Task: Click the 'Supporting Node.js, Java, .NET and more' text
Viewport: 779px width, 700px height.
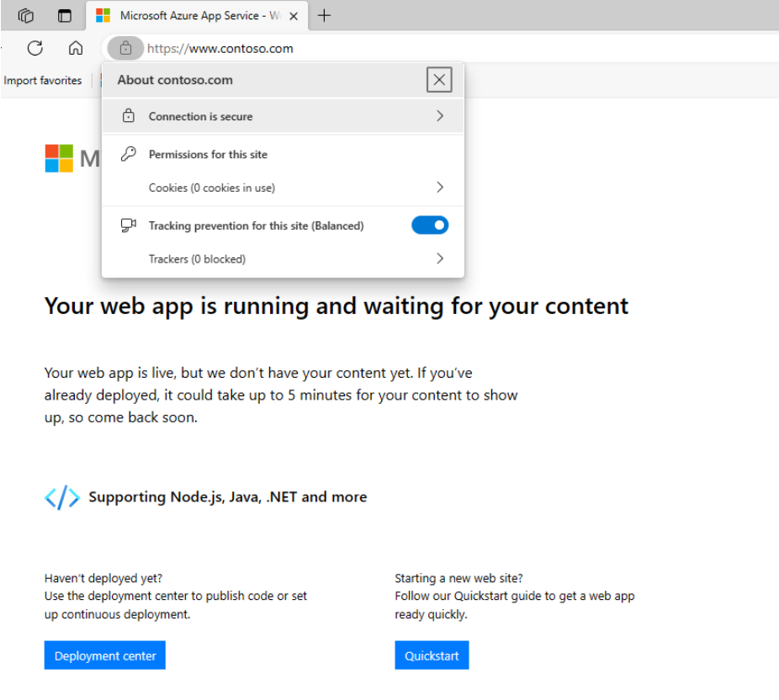Action: click(227, 497)
